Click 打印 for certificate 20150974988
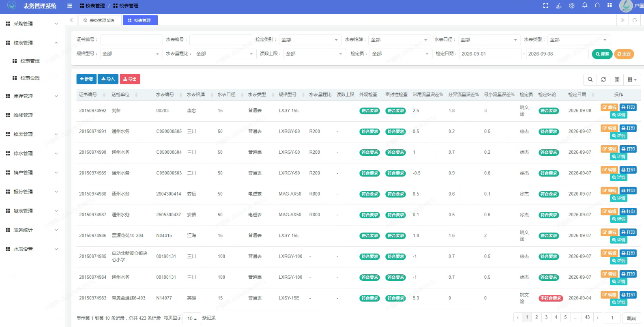 coord(628,191)
